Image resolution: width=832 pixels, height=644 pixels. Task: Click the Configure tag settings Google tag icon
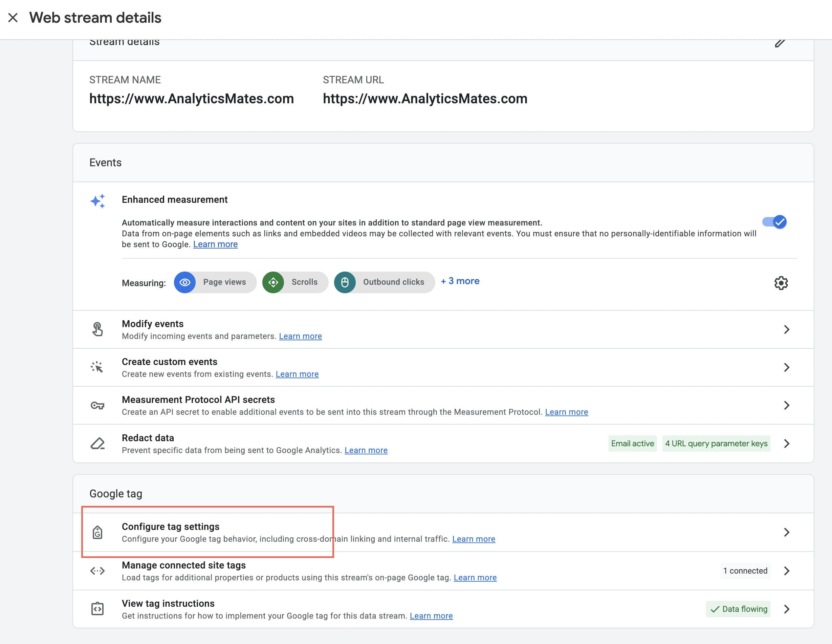point(97,532)
